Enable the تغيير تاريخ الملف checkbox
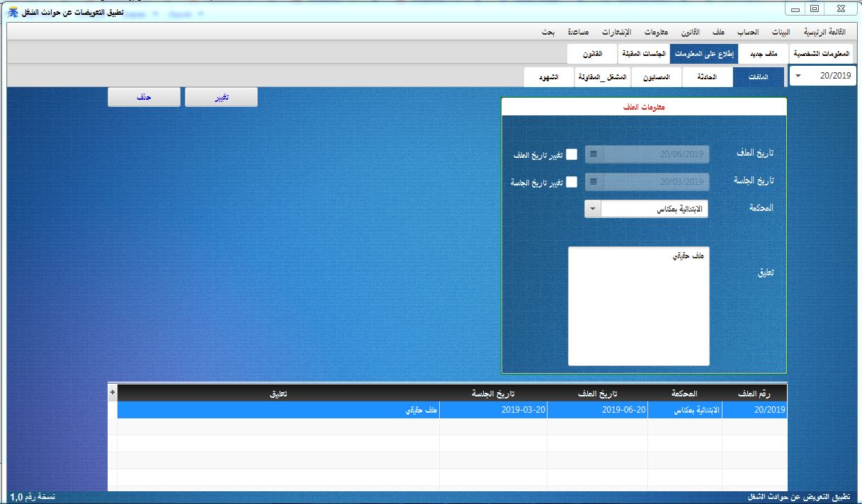Screen dimensions: 862x504 click(x=572, y=154)
